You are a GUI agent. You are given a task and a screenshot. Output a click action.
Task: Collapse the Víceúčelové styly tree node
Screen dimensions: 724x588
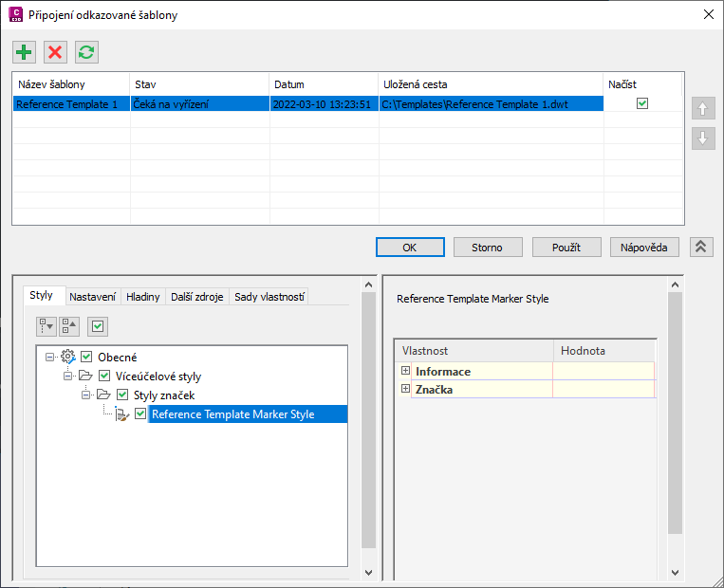coord(68,376)
